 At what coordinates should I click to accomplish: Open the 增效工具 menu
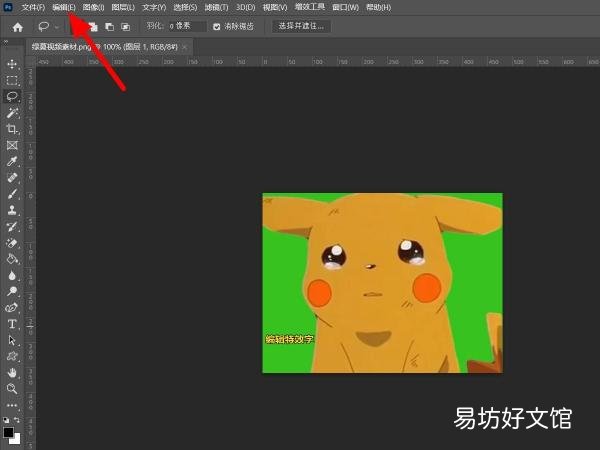310,7
